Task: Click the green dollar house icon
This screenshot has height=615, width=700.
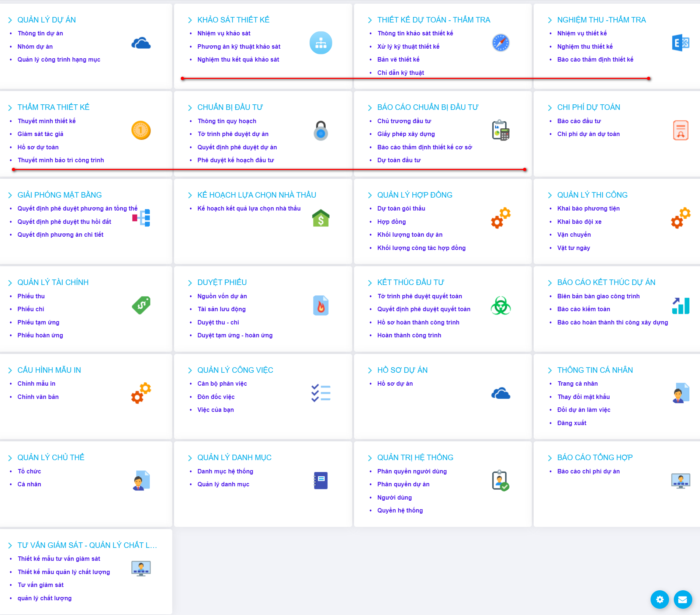Action: (x=320, y=218)
